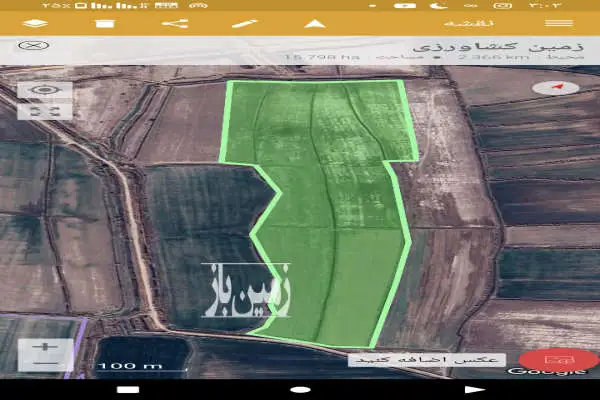The image size is (600, 400).
Task: Click the 100 m scale bar
Action: (x=140, y=367)
